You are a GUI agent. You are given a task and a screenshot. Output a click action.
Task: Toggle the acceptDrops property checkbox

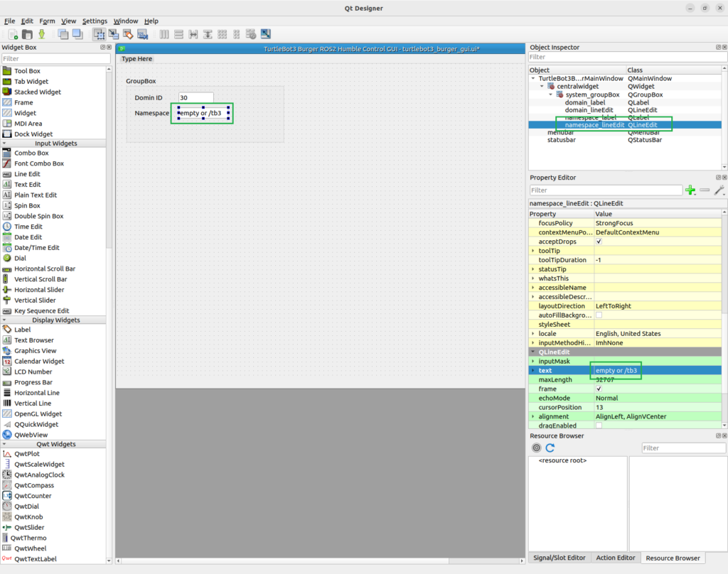[599, 242]
